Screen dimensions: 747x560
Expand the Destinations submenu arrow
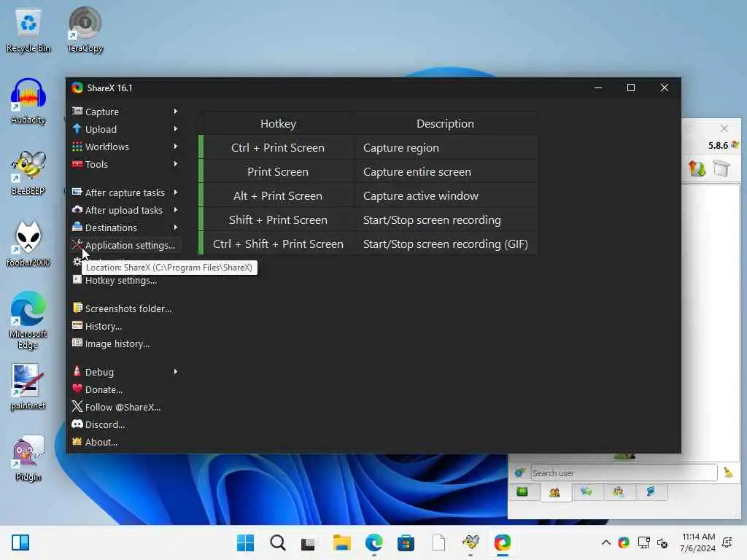175,227
